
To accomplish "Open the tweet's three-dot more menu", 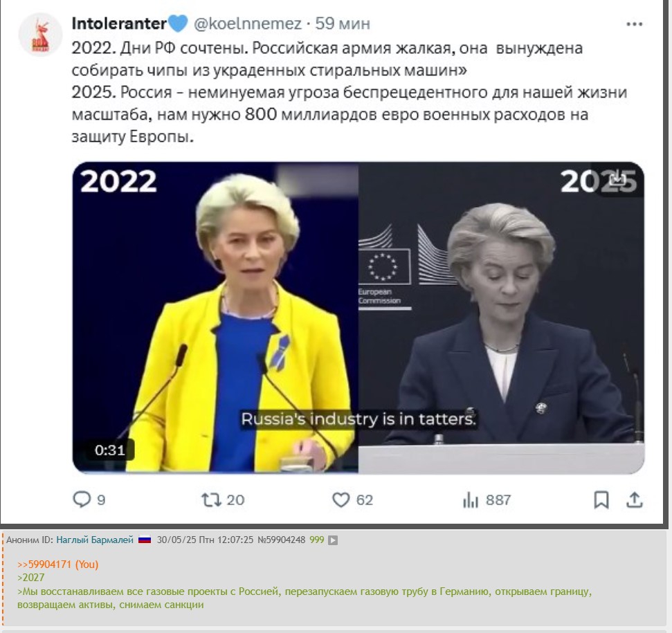I will tap(635, 24).
